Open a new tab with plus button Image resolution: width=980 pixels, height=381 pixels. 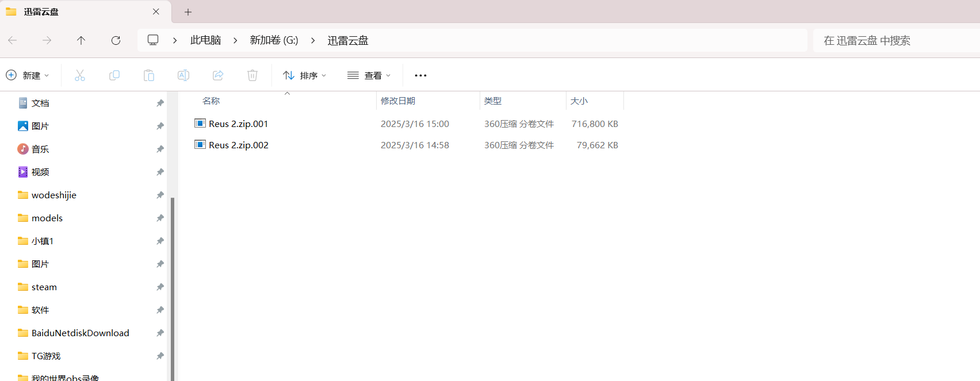(x=188, y=11)
